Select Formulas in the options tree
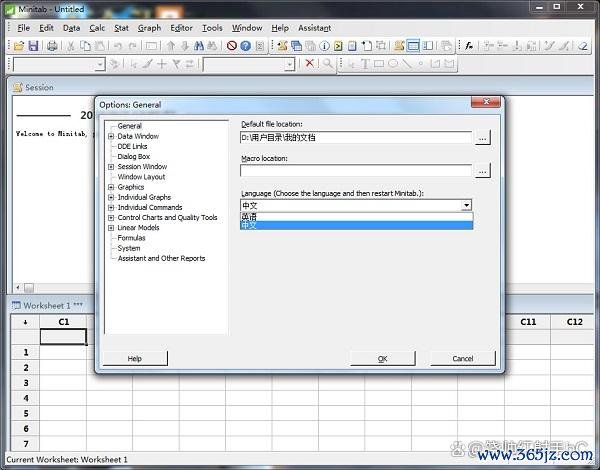This screenshot has width=600, height=470. coord(131,238)
